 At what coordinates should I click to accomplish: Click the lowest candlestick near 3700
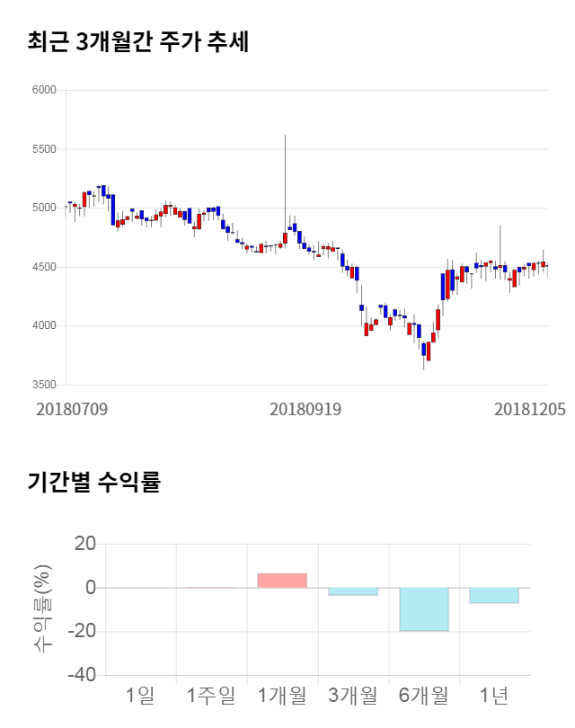click(x=428, y=349)
